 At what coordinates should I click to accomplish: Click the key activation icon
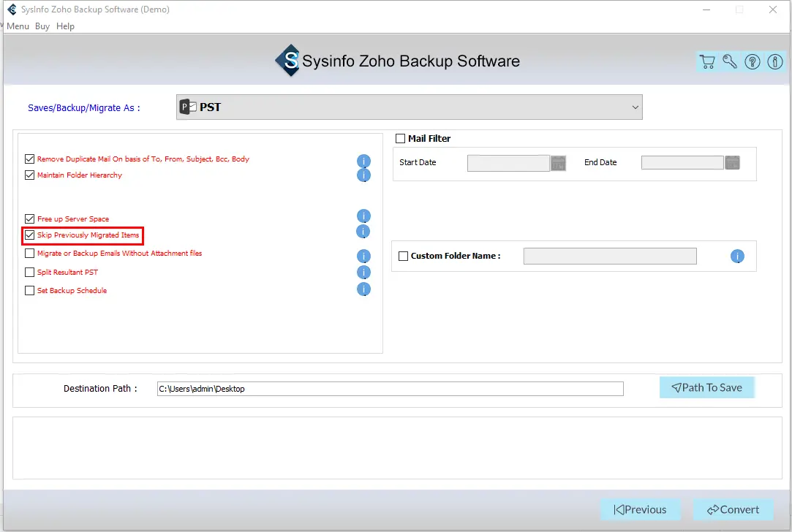730,61
